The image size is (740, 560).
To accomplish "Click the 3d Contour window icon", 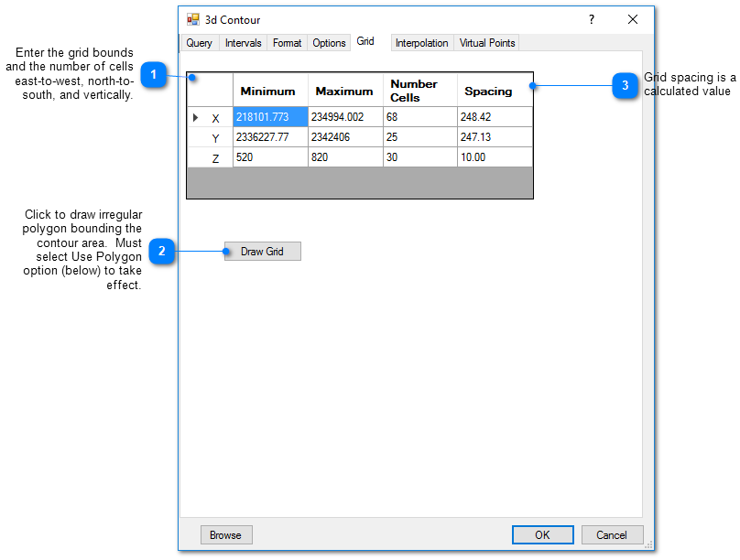I will [x=193, y=19].
